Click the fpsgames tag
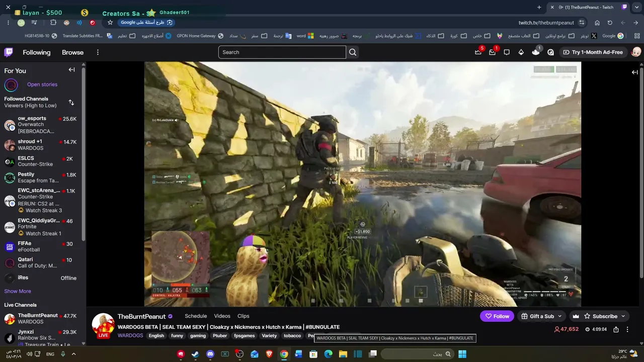The image size is (644, 362). click(x=245, y=336)
